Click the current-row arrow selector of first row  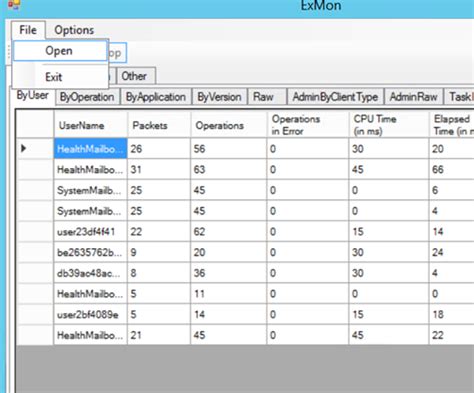point(35,148)
